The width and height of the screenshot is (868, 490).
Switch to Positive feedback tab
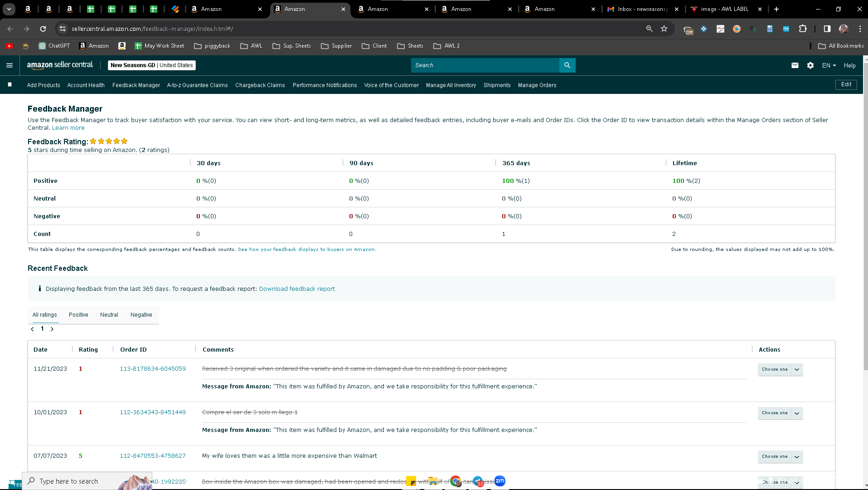point(78,315)
